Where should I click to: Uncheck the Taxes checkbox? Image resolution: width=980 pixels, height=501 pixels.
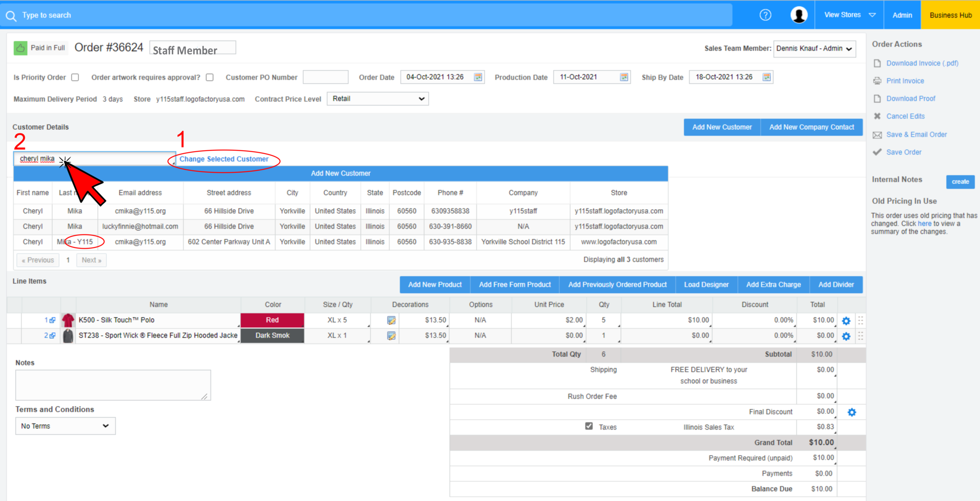coord(589,426)
